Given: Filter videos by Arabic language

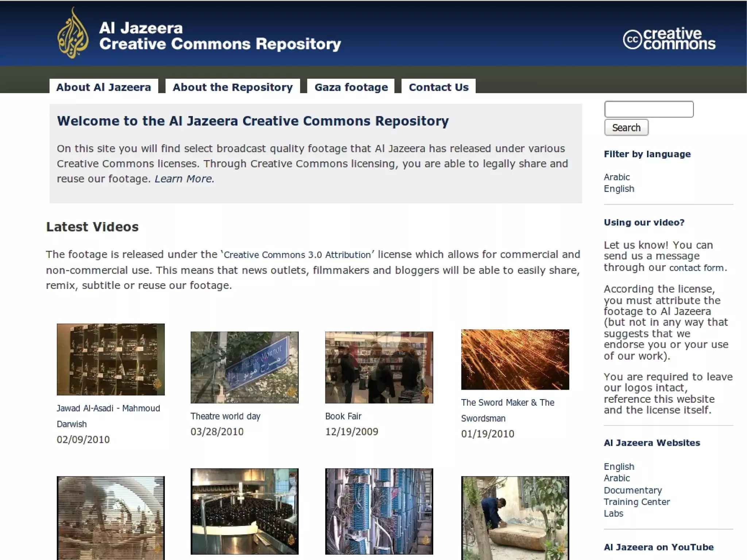Looking at the screenshot, I should [x=616, y=177].
